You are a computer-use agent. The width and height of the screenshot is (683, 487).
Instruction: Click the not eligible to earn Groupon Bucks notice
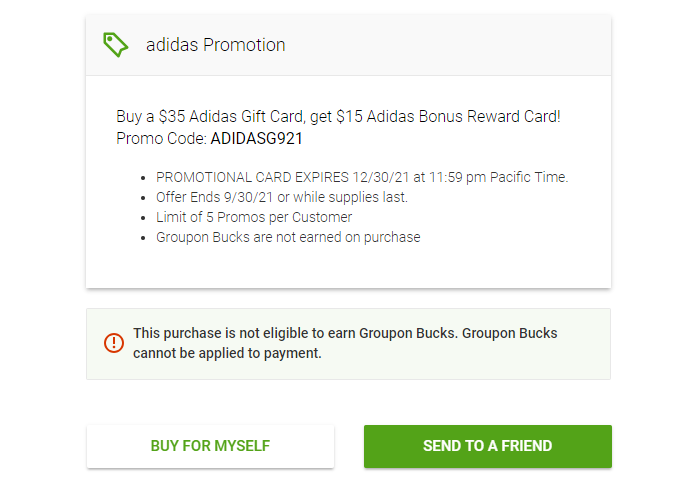[x=345, y=333]
